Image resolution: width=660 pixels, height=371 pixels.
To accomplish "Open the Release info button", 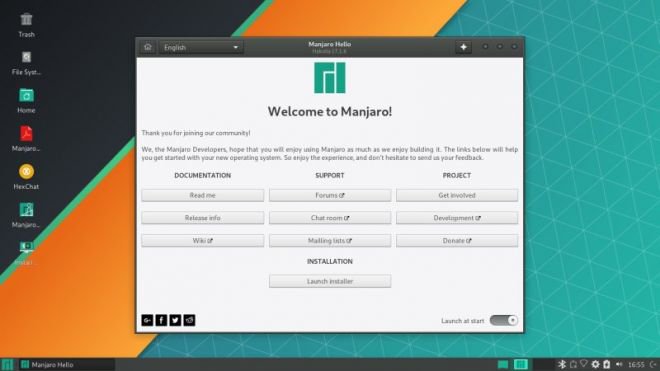I will tap(202, 218).
